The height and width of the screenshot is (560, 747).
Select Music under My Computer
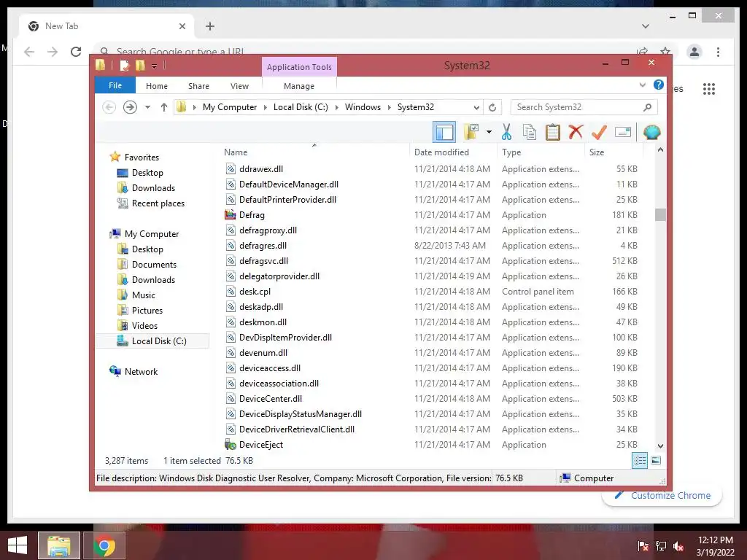[144, 295]
